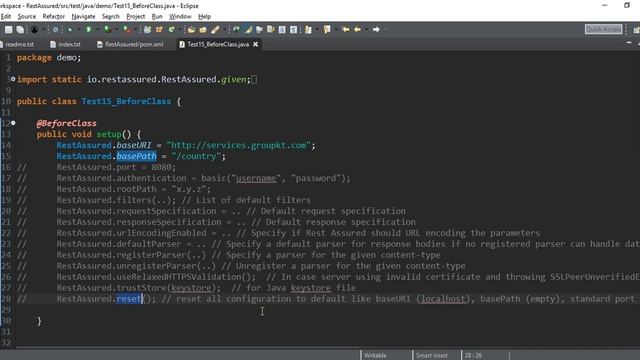The height and width of the screenshot is (360, 640).
Task: Collapse the setup method fold on line 12
Action: [13, 123]
